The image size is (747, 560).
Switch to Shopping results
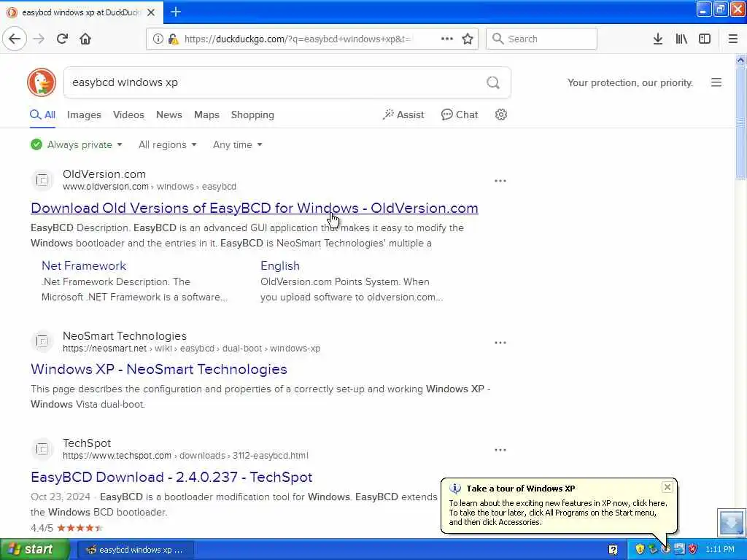[252, 114]
